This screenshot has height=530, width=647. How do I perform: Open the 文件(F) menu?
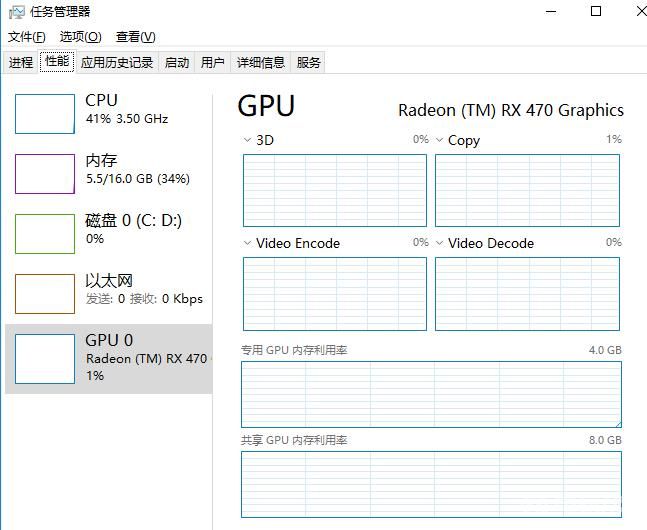[27, 37]
